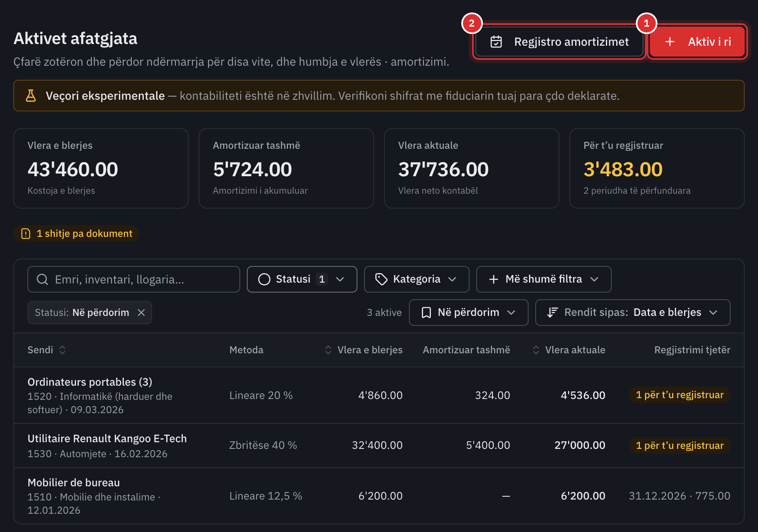Image resolution: width=758 pixels, height=532 pixels.
Task: Sort table by Sendi column arrows
Action: [x=62, y=350]
